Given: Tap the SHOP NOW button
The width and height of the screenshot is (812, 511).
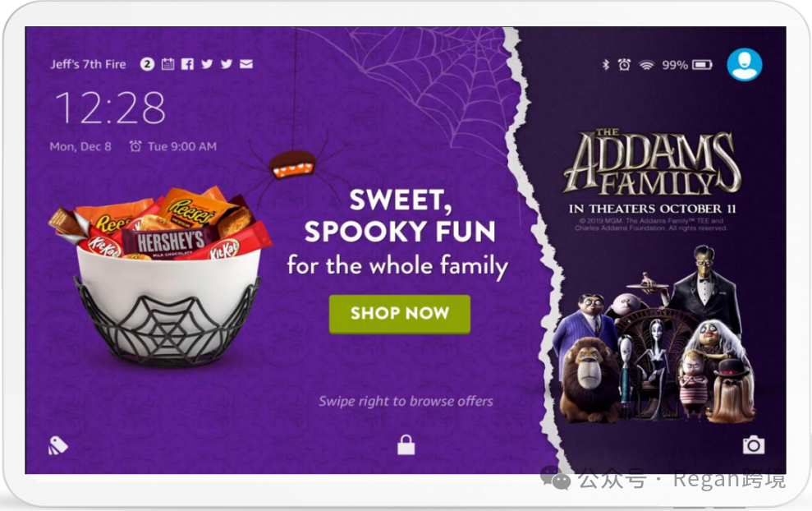Looking at the screenshot, I should point(399,314).
